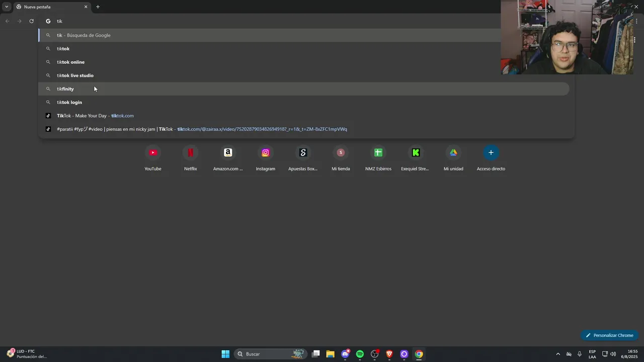Select 'tik - Búsqueda de Google' suggestion

point(304,35)
